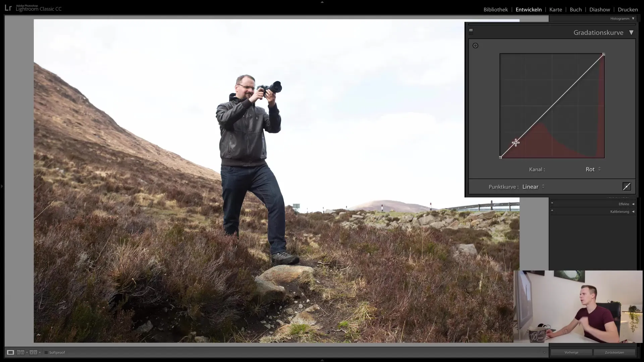This screenshot has height=362, width=644.
Task: Click on the red tone curve graph
Action: pyautogui.click(x=552, y=106)
